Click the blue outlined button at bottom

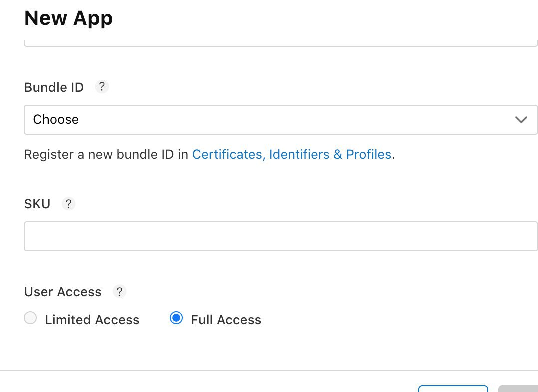pos(453,389)
